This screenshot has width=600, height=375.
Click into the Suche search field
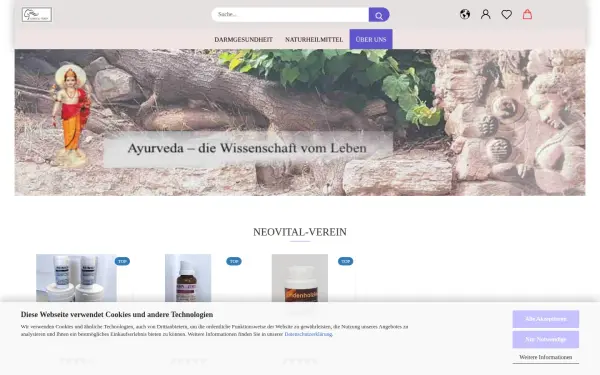pyautogui.click(x=290, y=15)
